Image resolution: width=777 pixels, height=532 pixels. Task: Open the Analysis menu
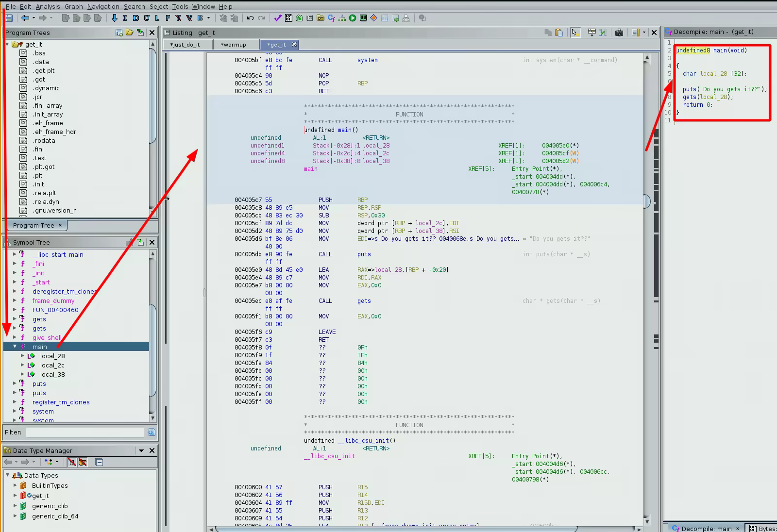[48, 6]
